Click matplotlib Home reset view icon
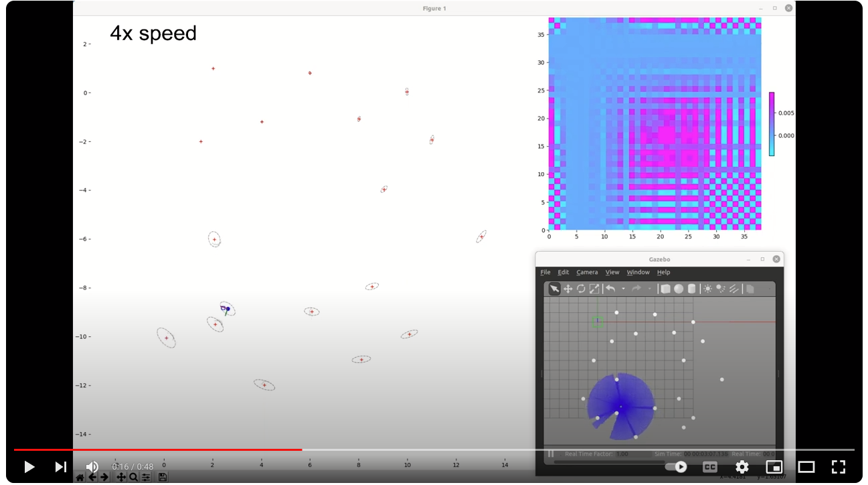 80,478
